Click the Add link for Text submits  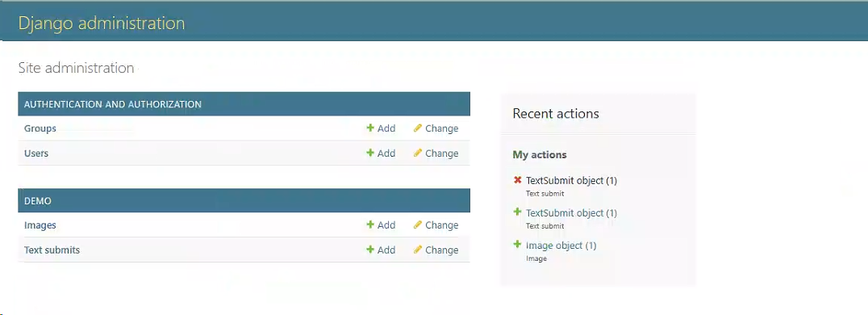(386, 250)
